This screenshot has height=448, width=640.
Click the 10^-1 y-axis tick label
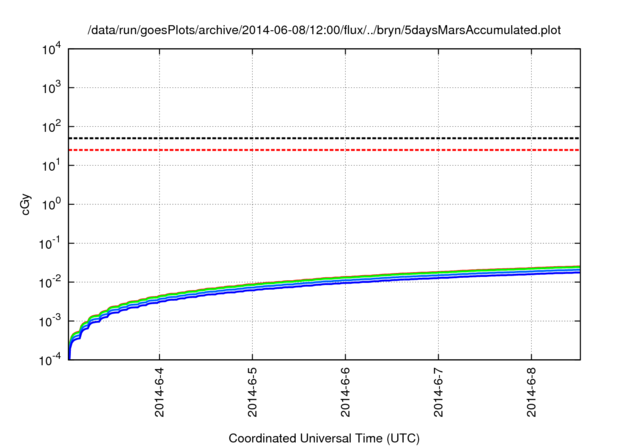pos(50,244)
